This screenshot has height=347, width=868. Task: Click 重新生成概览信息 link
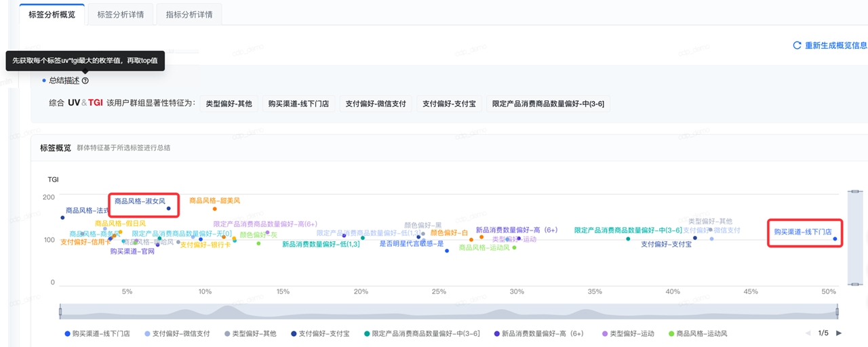(835, 45)
